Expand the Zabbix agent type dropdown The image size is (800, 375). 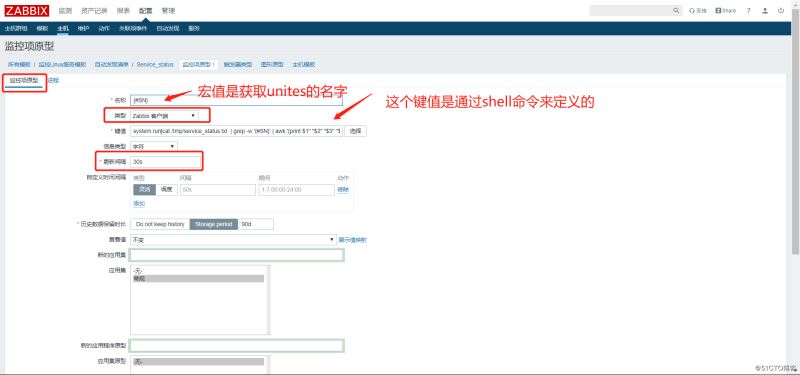click(x=164, y=116)
